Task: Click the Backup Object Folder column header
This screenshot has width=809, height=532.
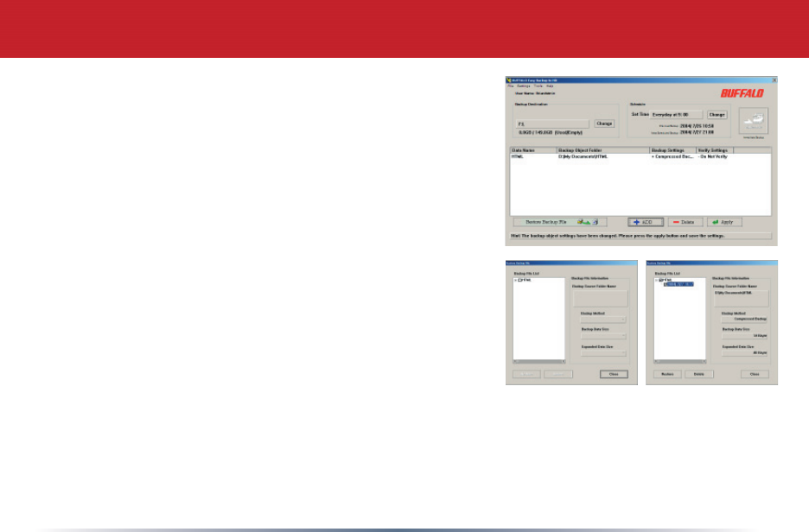Action: pyautogui.click(x=603, y=150)
